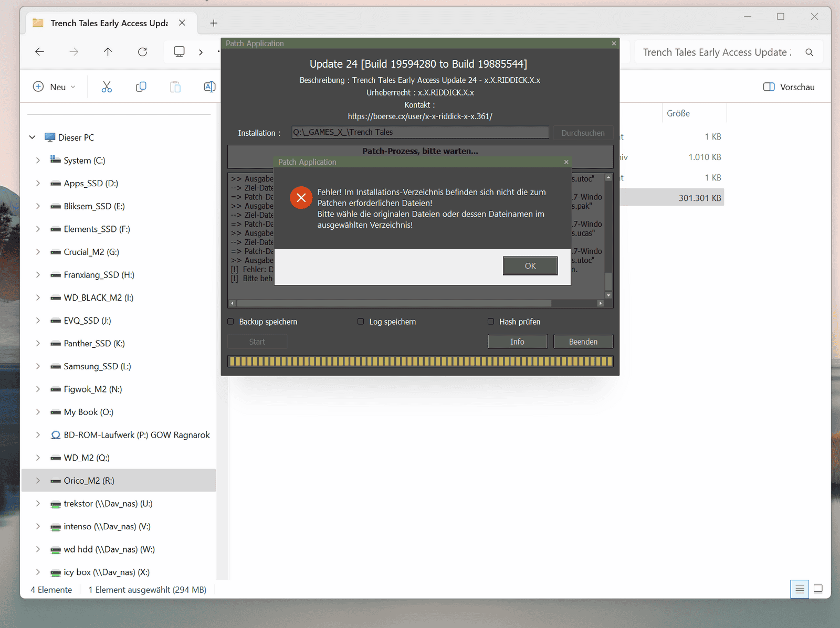Expand the address bar path chevron
This screenshot has height=628, width=840.
coord(201,52)
